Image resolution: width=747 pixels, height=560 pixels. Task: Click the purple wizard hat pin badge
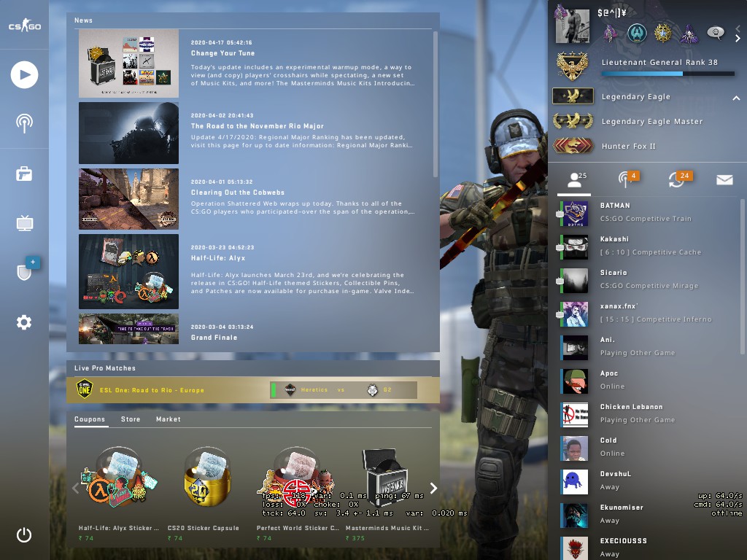point(689,34)
